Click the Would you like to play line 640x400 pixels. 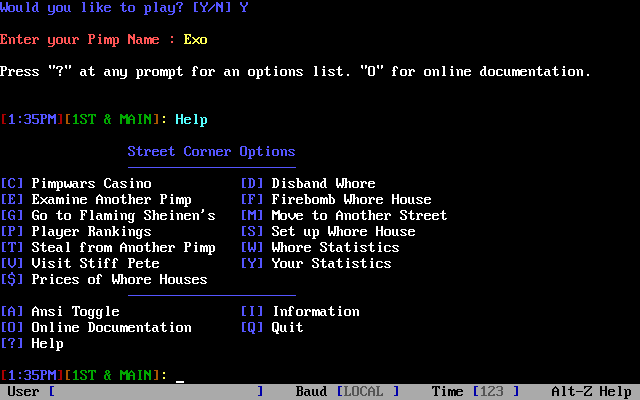tap(124, 7)
